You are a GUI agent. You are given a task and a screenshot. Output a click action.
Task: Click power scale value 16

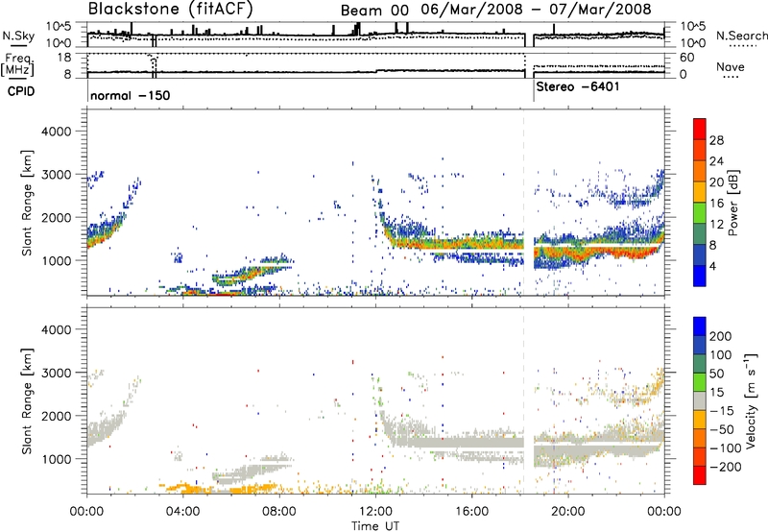click(x=716, y=204)
